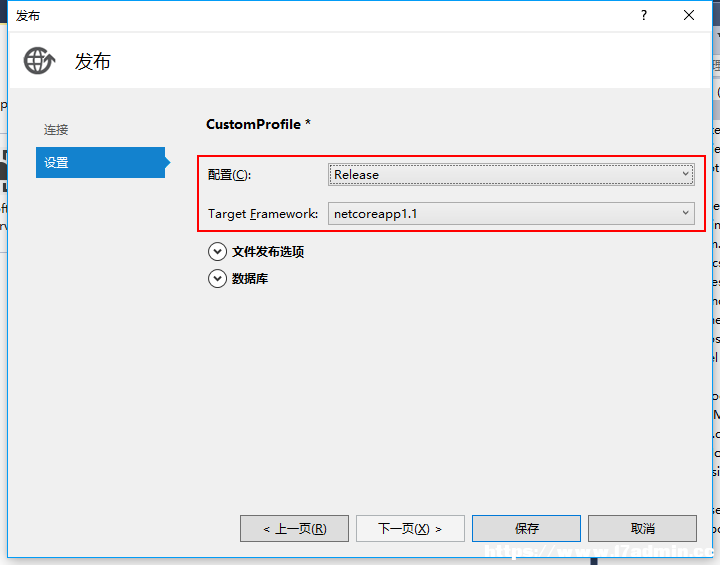
Task: Open the help question mark button
Action: coord(644,15)
